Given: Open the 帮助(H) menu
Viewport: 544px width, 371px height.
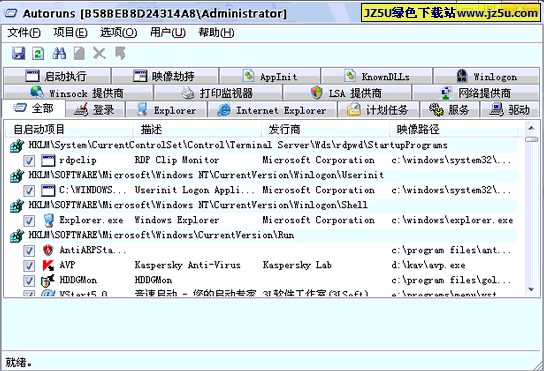Looking at the screenshot, I should (x=216, y=33).
